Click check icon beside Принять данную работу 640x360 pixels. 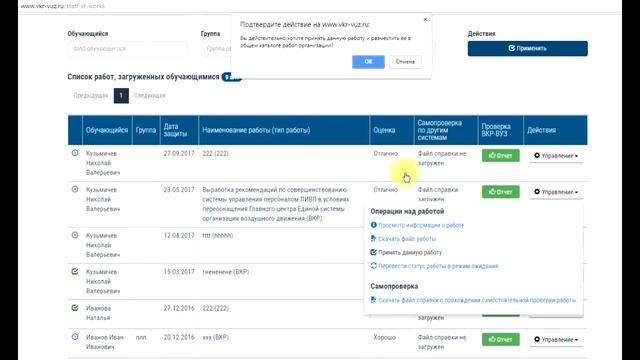click(373, 252)
